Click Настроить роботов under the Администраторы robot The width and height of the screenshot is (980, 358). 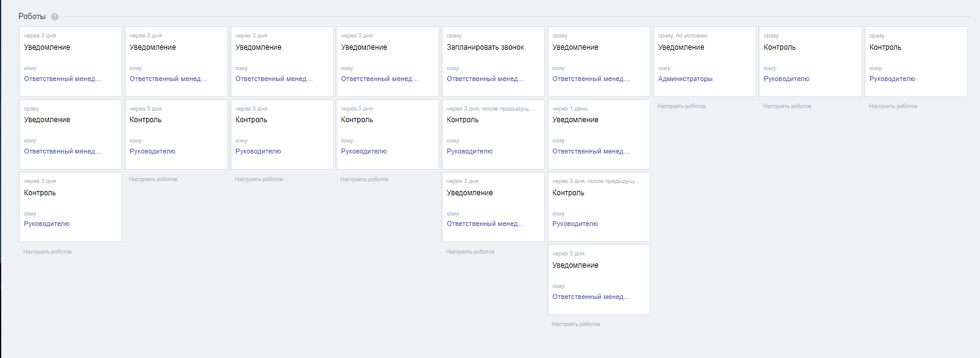pyautogui.click(x=681, y=106)
